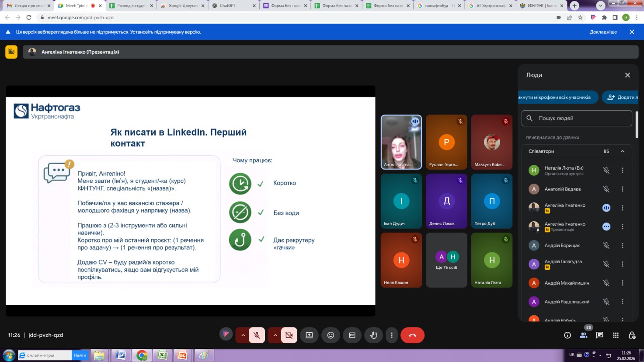Click the yellow presentation badge icon at top left

[x=11, y=52]
